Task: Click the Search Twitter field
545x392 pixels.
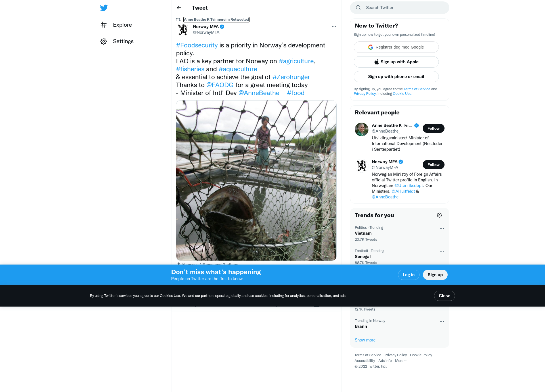Action: tap(400, 8)
